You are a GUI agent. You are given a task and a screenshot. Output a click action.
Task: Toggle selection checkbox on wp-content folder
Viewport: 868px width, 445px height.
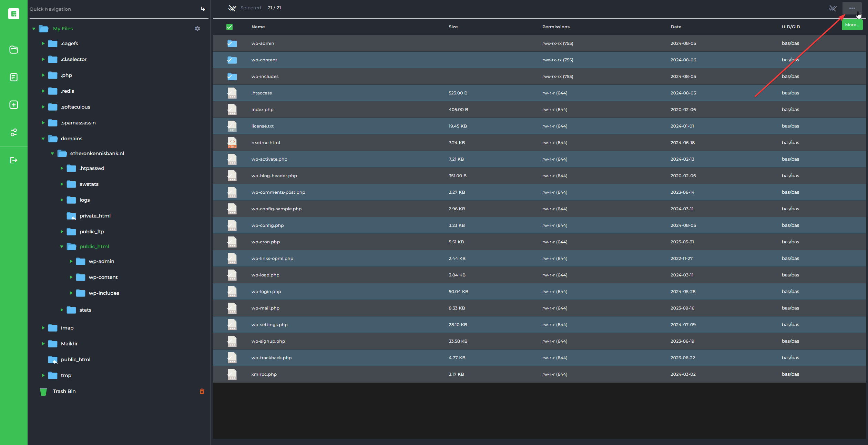[x=232, y=60]
